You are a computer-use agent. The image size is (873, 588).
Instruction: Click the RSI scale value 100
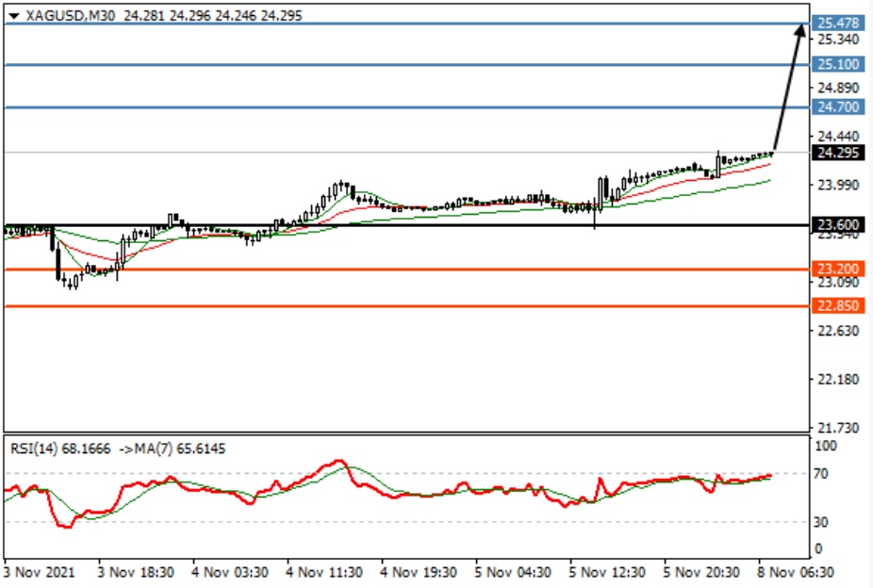tap(826, 446)
